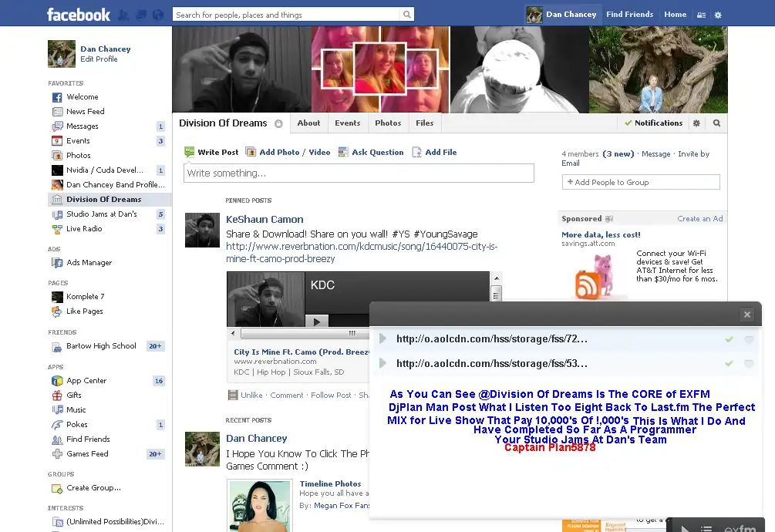Select Write Post composer option

click(211, 152)
